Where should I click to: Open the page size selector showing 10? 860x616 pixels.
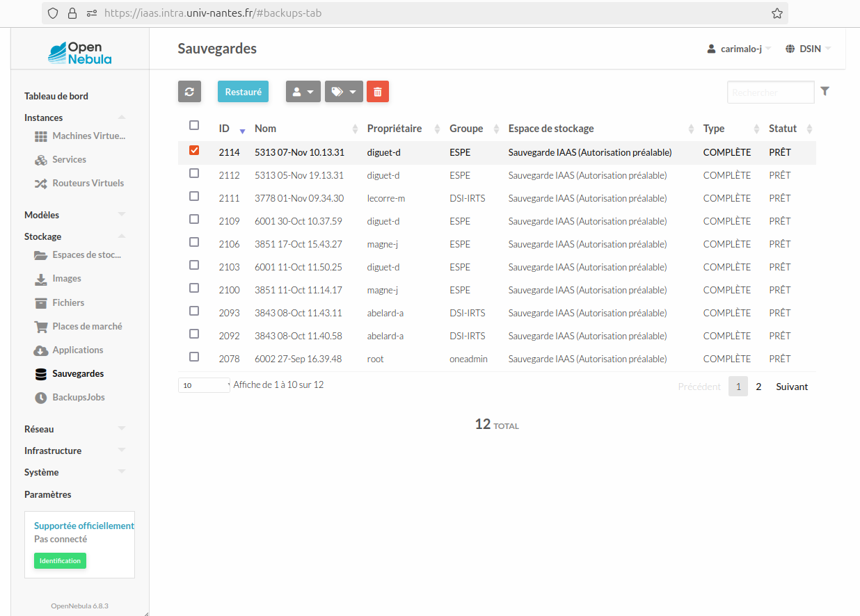pyautogui.click(x=204, y=385)
